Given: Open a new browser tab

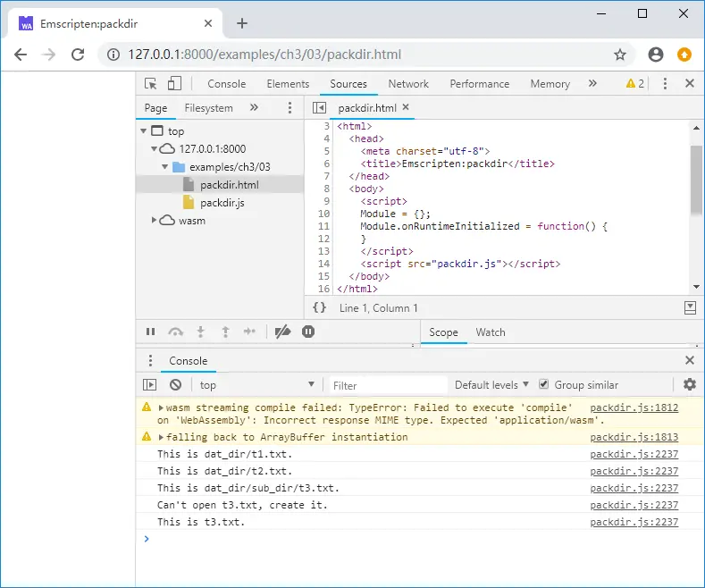Looking at the screenshot, I should point(242,23).
